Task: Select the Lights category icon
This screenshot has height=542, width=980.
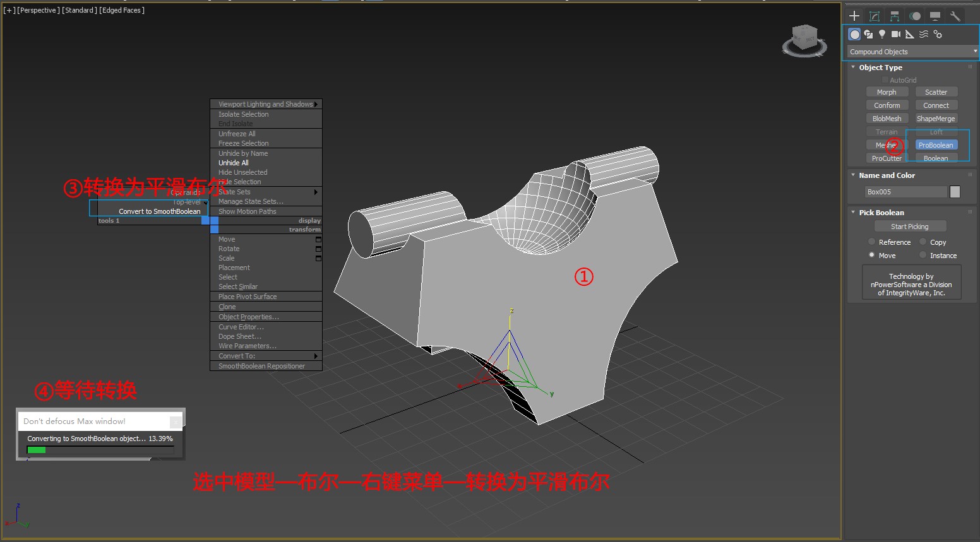Action: (x=882, y=34)
